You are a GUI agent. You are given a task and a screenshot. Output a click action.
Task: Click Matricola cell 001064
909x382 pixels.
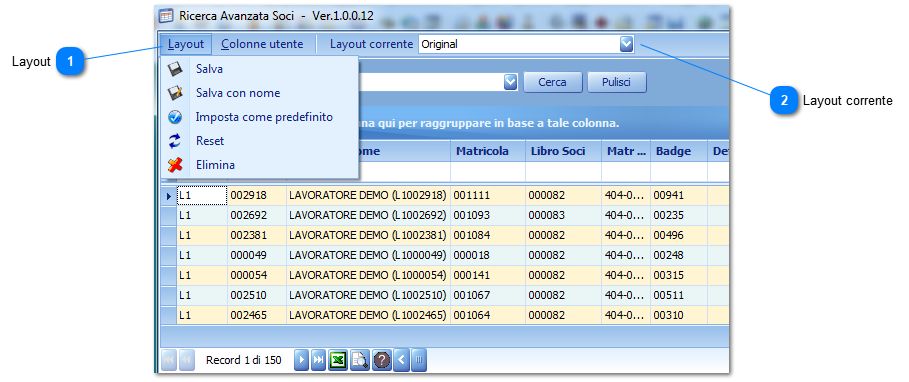coord(488,315)
